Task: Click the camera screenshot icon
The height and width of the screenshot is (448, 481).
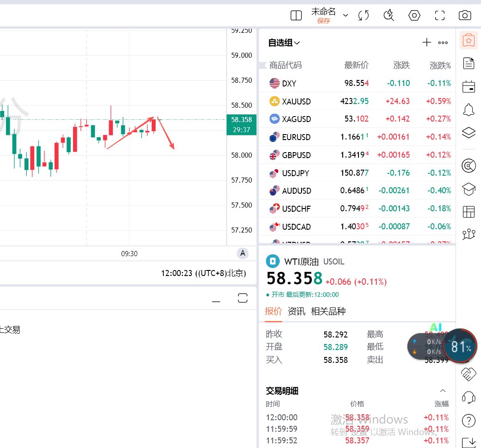Action: coord(464,16)
